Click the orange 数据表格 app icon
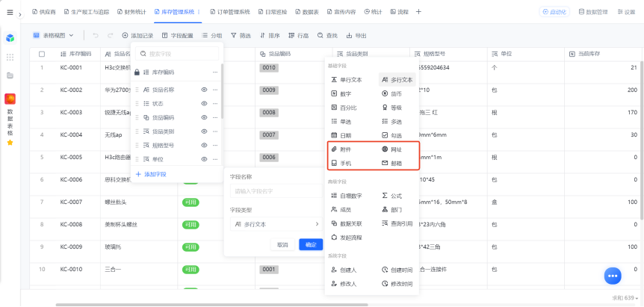This screenshot has width=644, height=307. tap(10, 99)
